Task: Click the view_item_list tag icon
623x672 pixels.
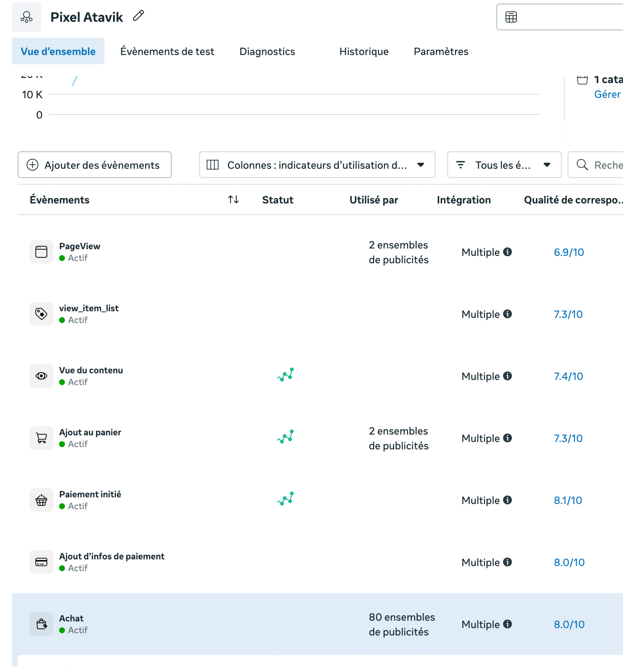Action: pyautogui.click(x=41, y=314)
